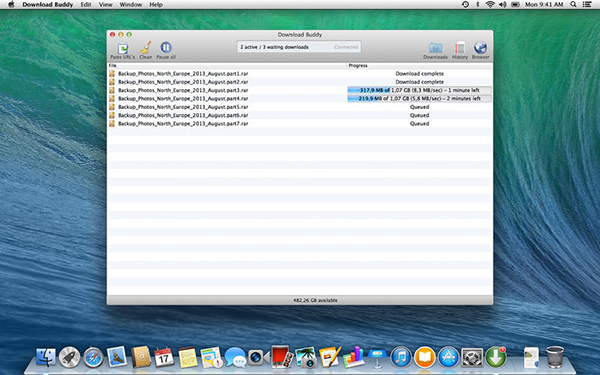Click the volume icon in the menu bar
Viewport: 600px width, 375px height.
point(502,5)
